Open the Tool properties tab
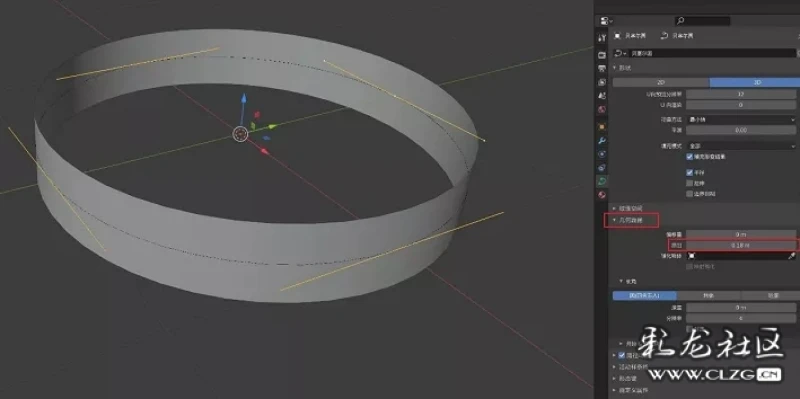Image resolution: width=800 pixels, height=399 pixels. (602, 38)
